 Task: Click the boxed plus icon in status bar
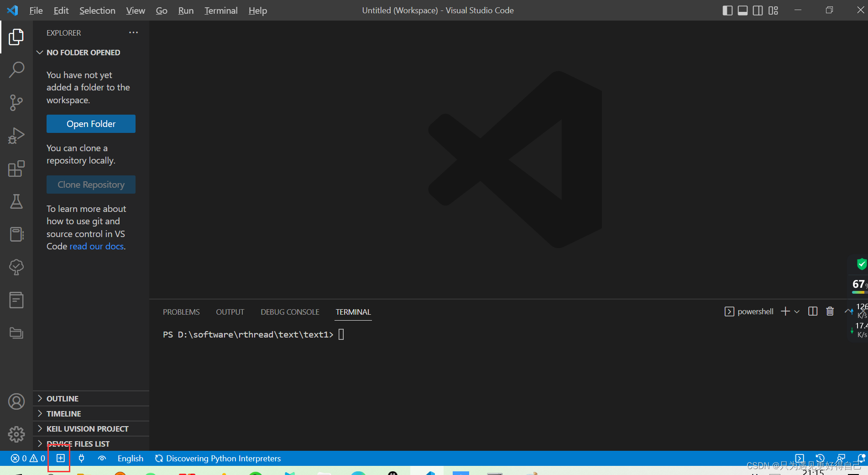(x=61, y=458)
